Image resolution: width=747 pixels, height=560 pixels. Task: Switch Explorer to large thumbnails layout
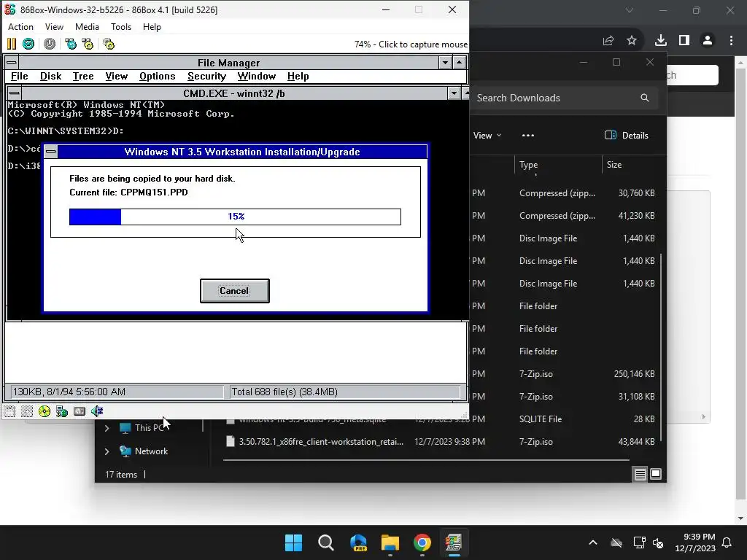656,474
